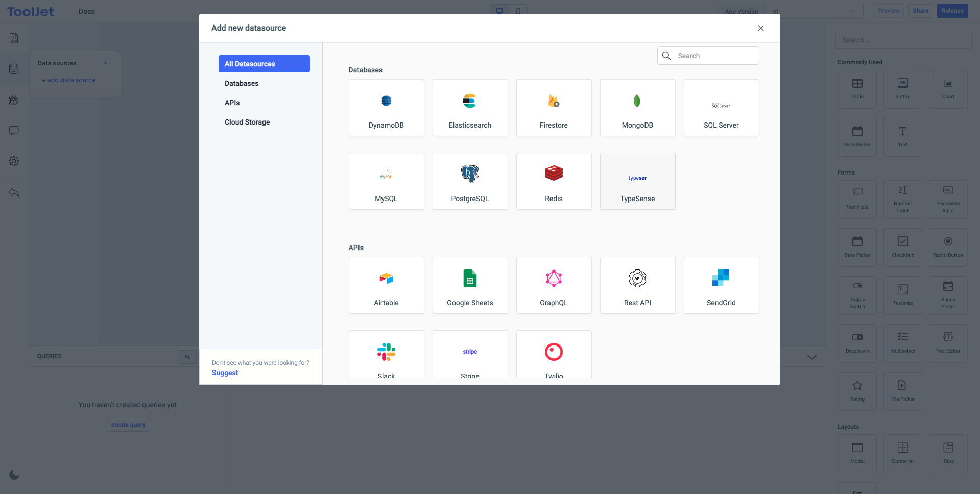Image resolution: width=980 pixels, height=494 pixels.
Task: Show the Cloud Storage category
Action: (x=247, y=122)
